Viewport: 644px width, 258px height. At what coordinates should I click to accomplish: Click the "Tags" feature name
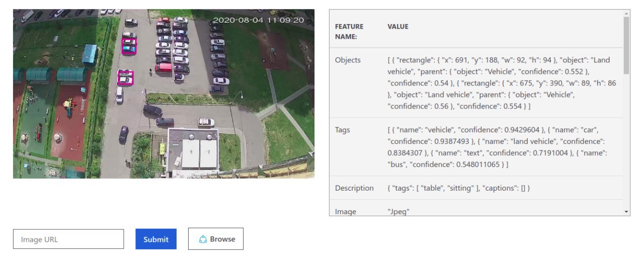(342, 130)
